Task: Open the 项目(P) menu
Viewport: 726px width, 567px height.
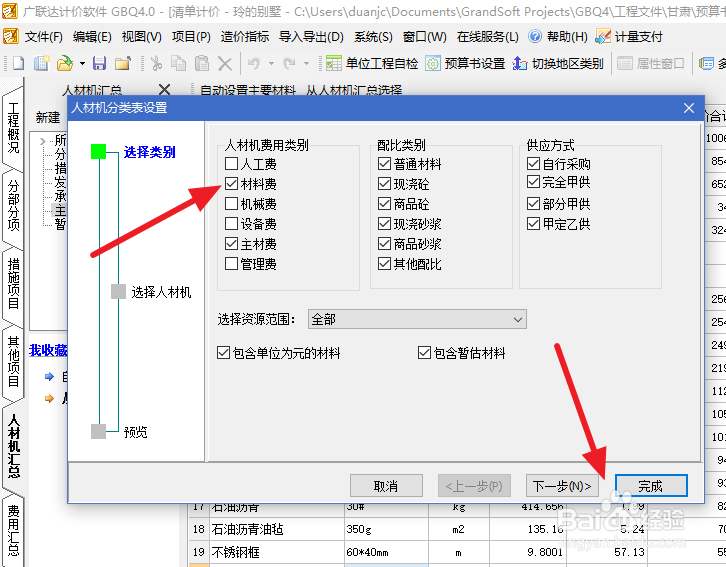Action: tap(191, 37)
